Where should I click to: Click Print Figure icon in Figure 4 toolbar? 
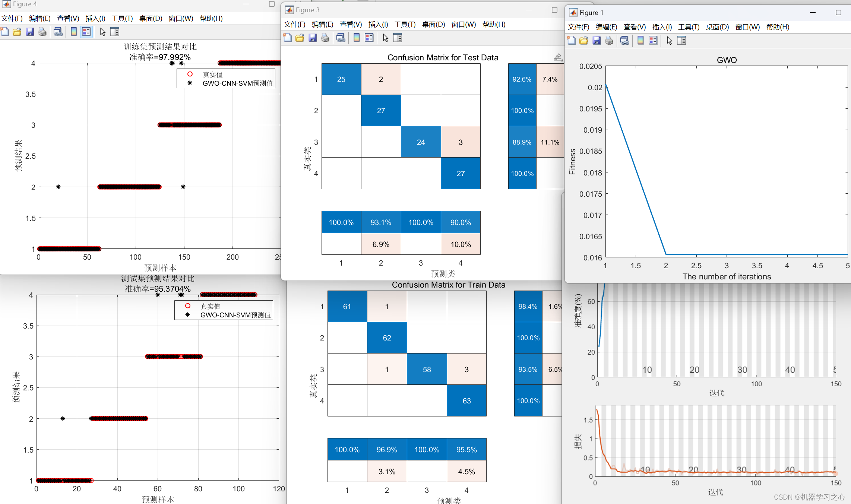pyautogui.click(x=42, y=32)
